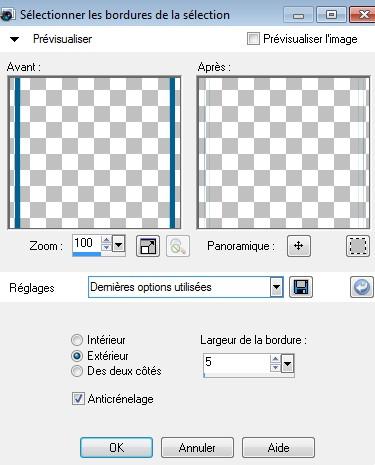Screen dimensions: 375x465
Task: Open the Zoom value dropdown arrow
Action: [x=118, y=245]
